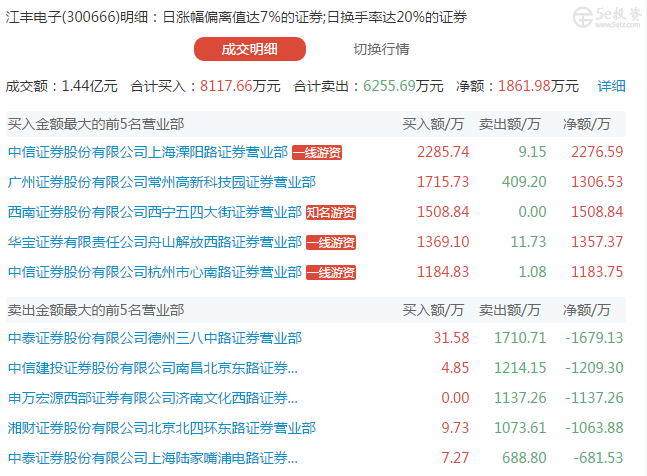
Task: Open 华宝证券舟山解放西路证券营业部 link
Action: pos(155,242)
